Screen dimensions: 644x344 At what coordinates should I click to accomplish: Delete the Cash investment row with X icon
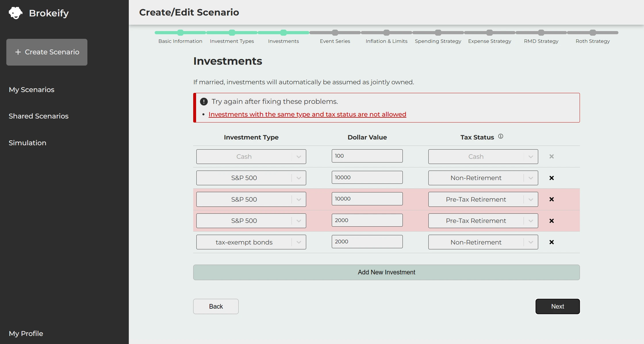[x=551, y=156]
